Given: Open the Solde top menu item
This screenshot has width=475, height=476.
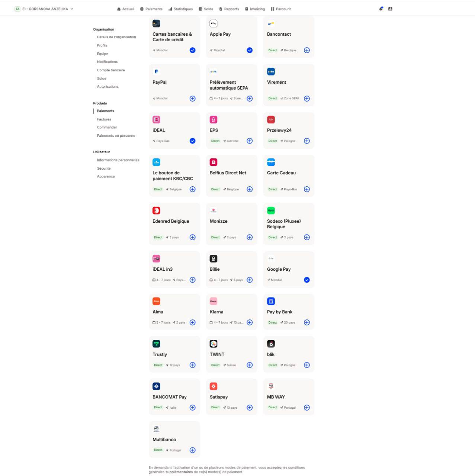Looking at the screenshot, I should pyautogui.click(x=206, y=9).
